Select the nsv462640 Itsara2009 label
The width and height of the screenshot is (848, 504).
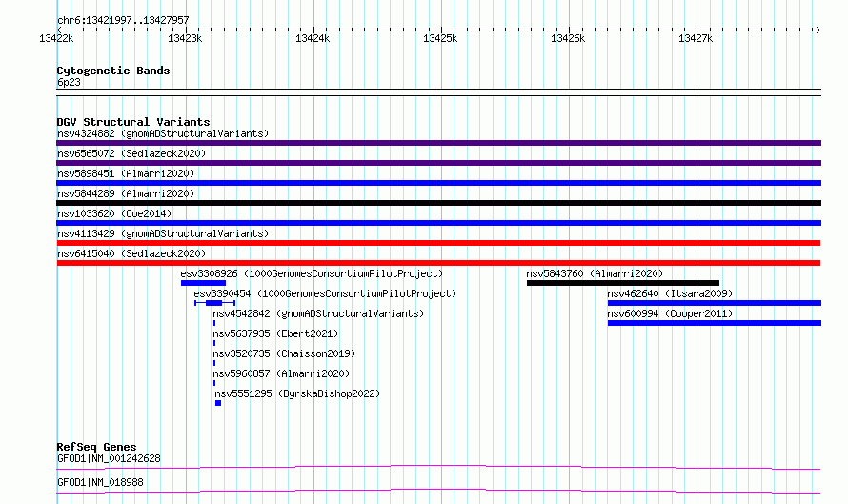point(670,293)
